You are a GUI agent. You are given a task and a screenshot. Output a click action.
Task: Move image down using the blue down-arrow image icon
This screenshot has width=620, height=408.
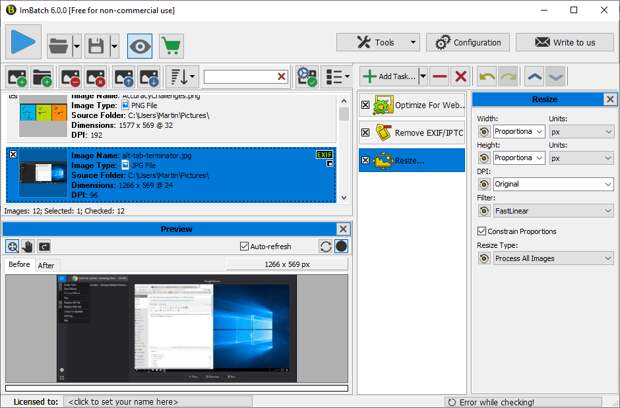tap(149, 77)
